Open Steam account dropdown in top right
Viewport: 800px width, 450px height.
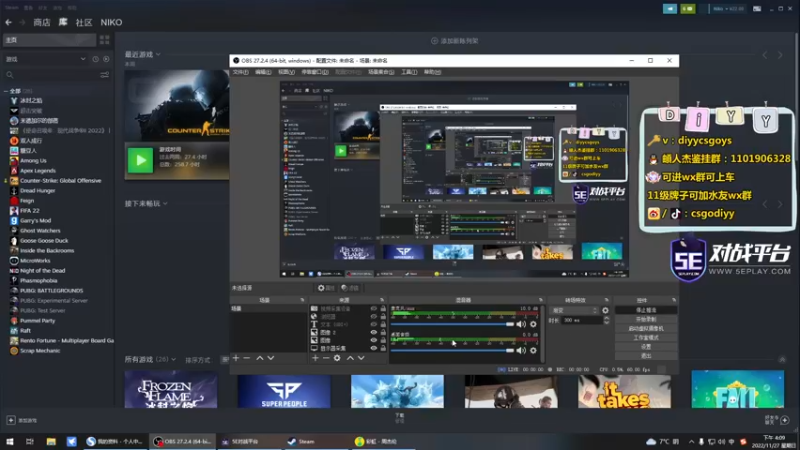(729, 9)
